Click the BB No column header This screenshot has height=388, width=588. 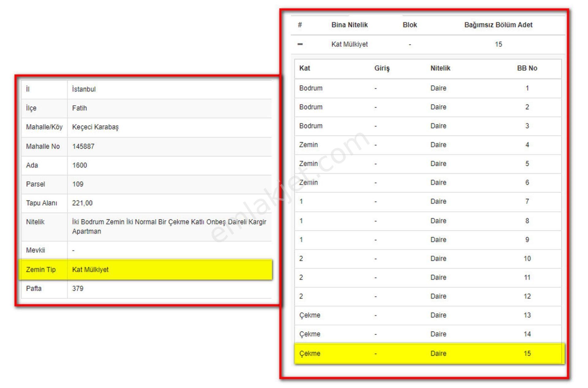(527, 68)
